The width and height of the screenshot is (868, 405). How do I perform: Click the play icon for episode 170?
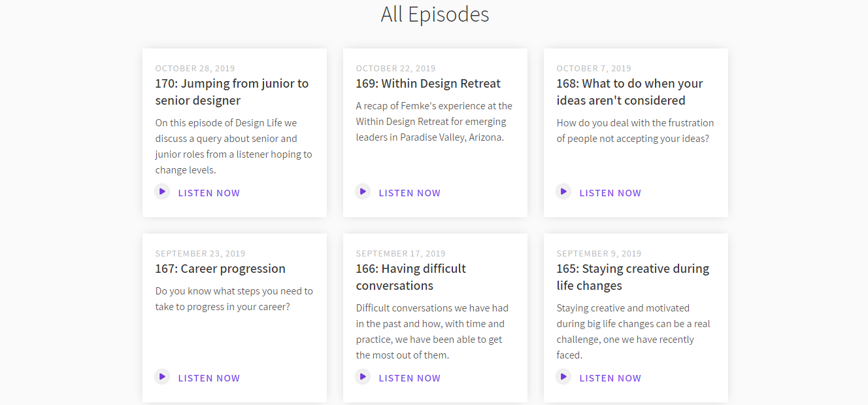pos(162,192)
